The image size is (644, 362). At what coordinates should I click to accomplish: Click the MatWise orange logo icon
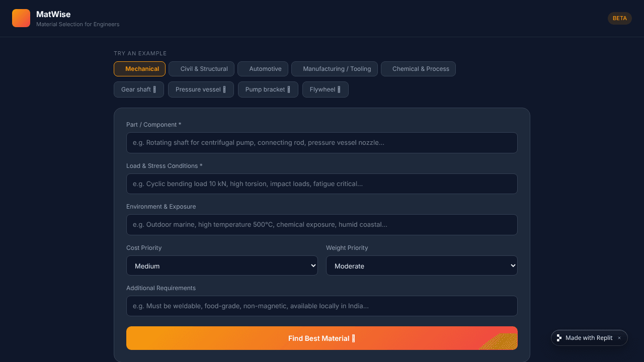point(21,18)
